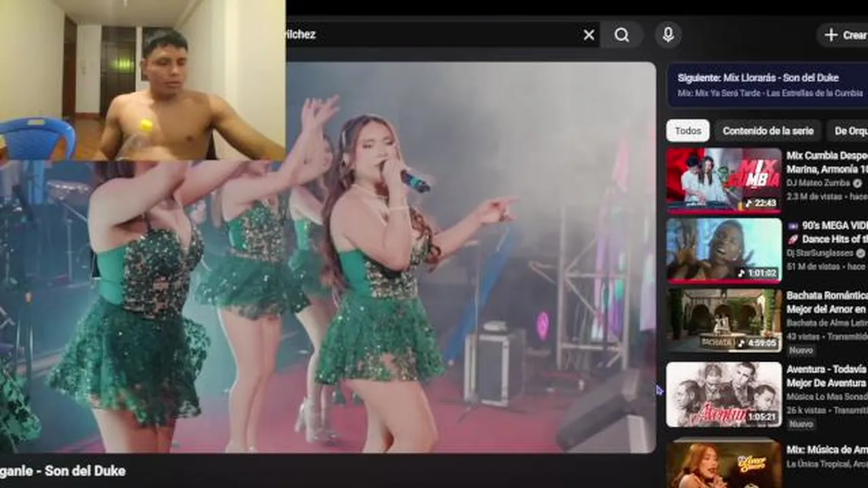Click the Mix Cumbia video title
This screenshot has height=488, width=868.
[x=827, y=162]
